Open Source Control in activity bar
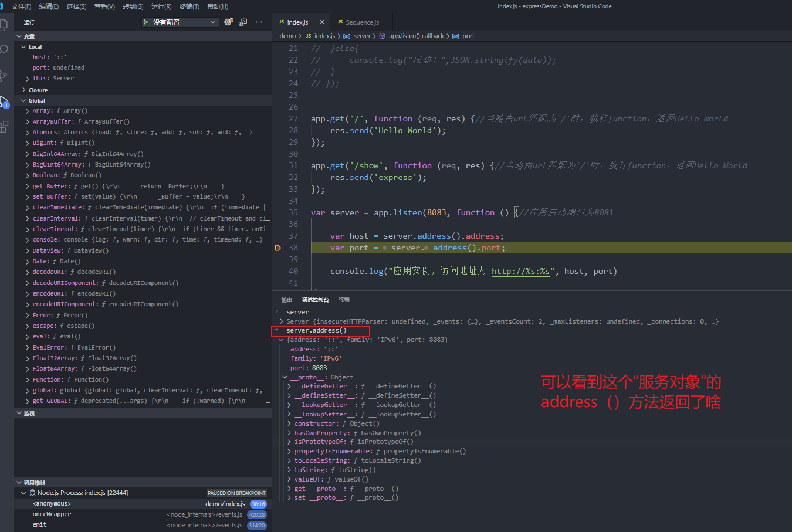This screenshot has height=532, width=792. pos(4,76)
